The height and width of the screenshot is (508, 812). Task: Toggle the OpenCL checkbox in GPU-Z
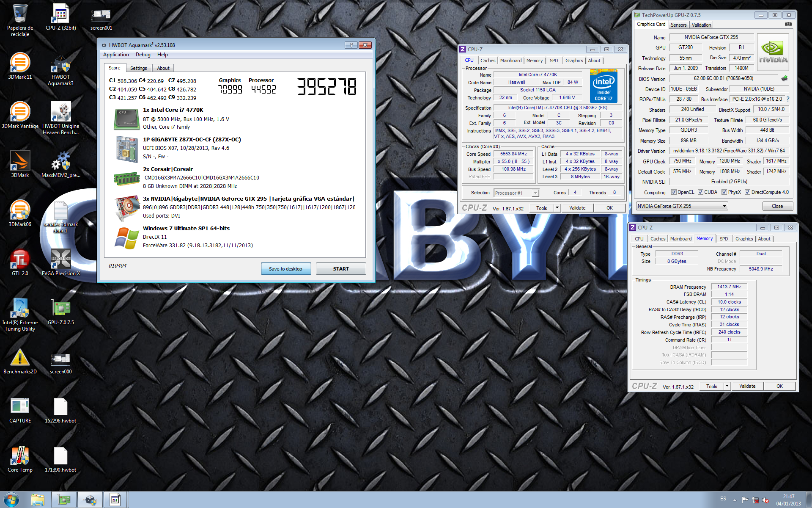tap(674, 192)
